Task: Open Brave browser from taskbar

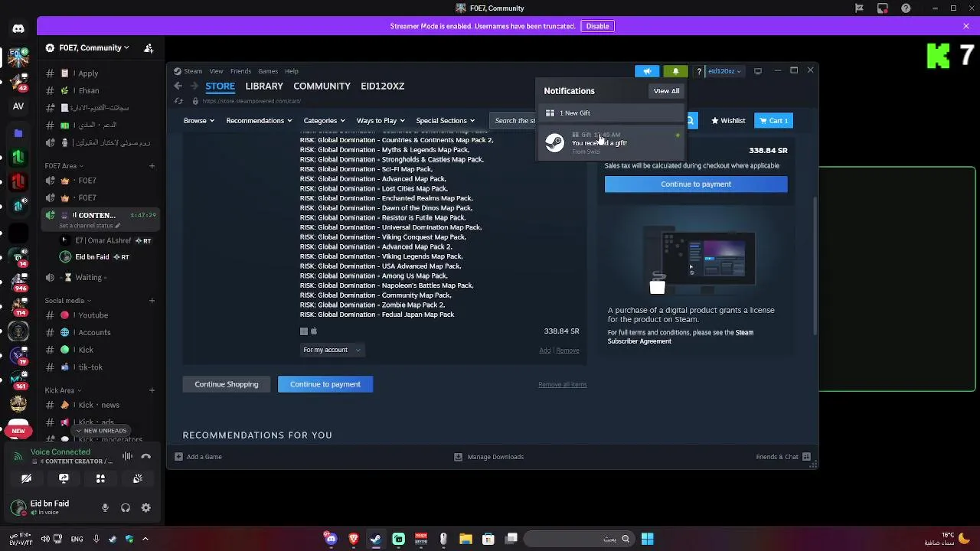Action: coord(353,539)
